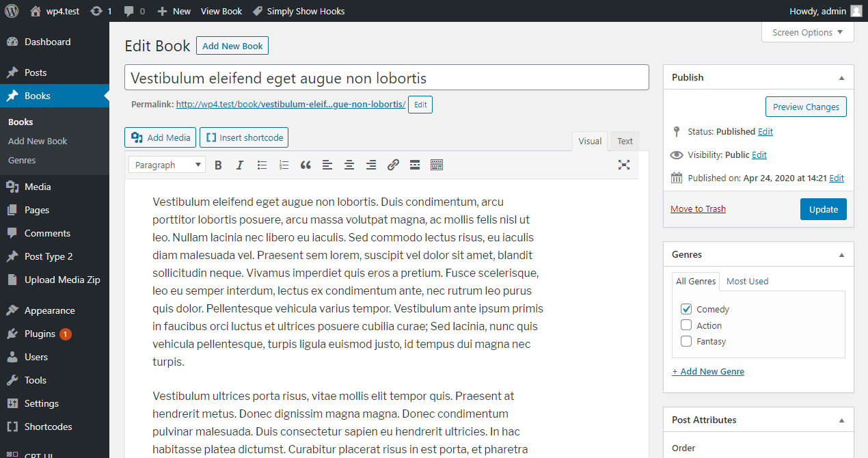Click New in the admin bar
Screen dimensions: 868x458
click(x=174, y=11)
